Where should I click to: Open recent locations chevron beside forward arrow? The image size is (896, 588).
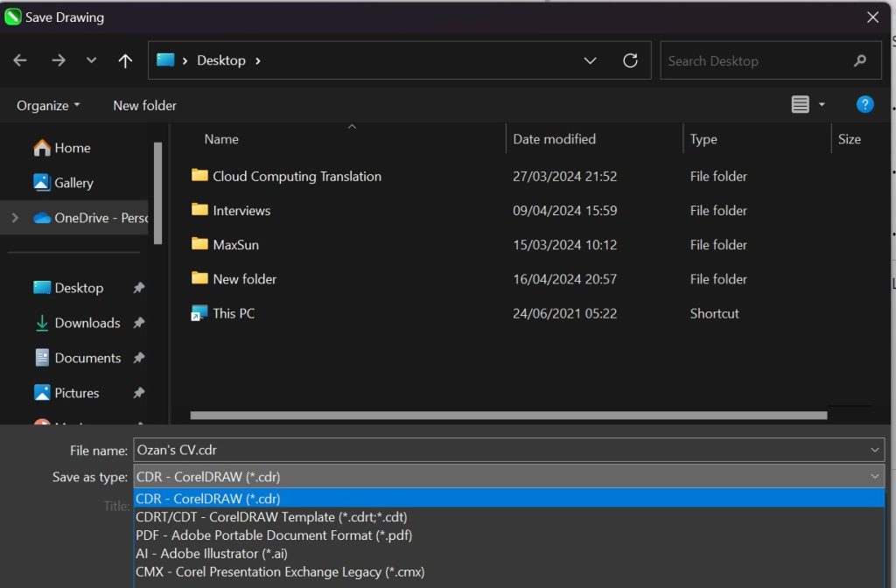click(x=91, y=60)
